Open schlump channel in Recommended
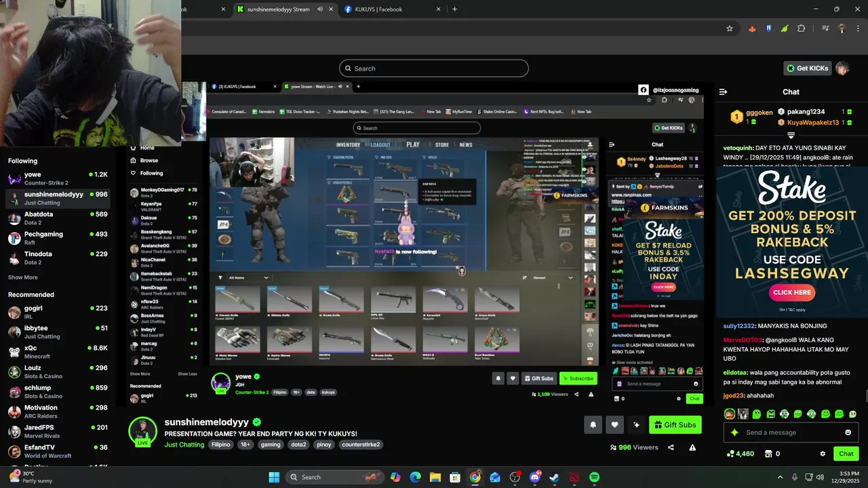The image size is (868, 488). pos(58,392)
